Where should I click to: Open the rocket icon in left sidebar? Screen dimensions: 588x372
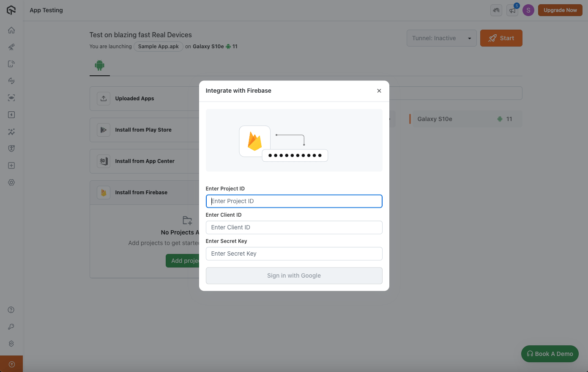11,47
